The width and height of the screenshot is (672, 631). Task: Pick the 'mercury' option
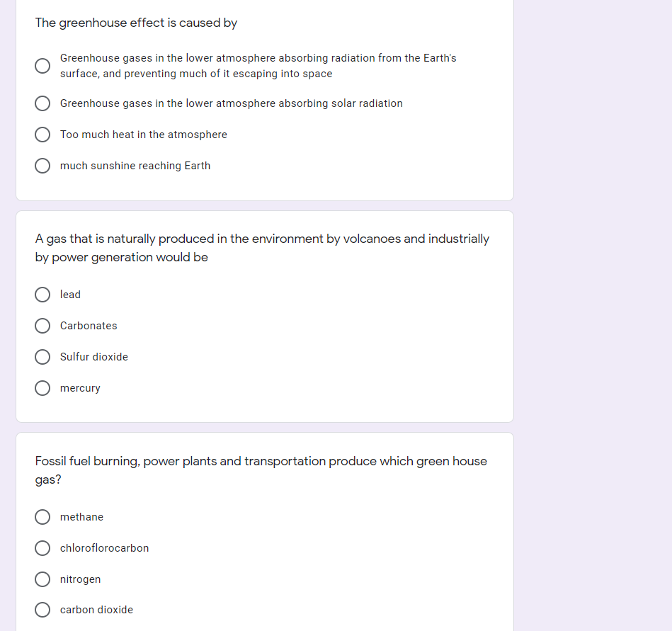[42, 388]
